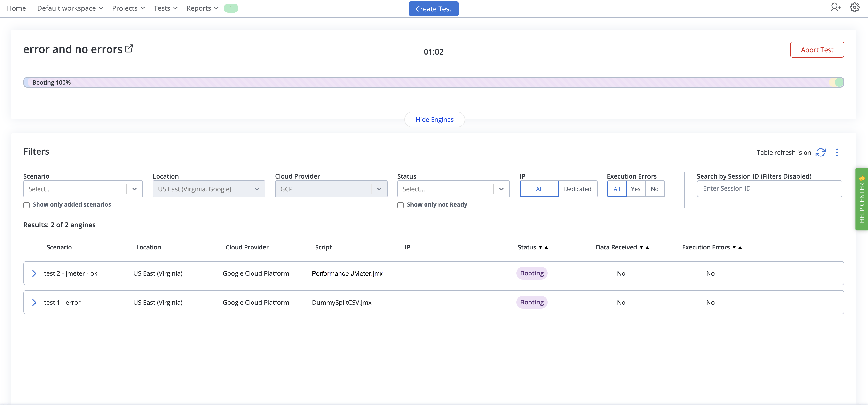Click in the Enter Session ID field
Image resolution: width=868 pixels, height=405 pixels.
[769, 189]
